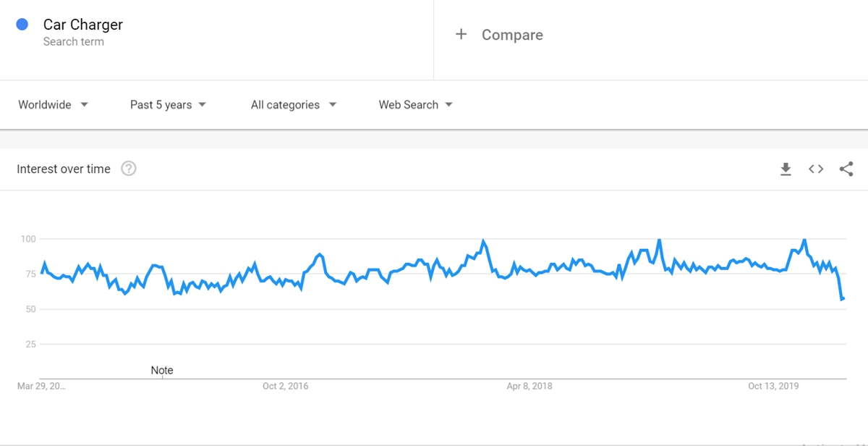The height and width of the screenshot is (446, 868).
Task: Click the final data point of the trend line
Action: click(x=843, y=298)
